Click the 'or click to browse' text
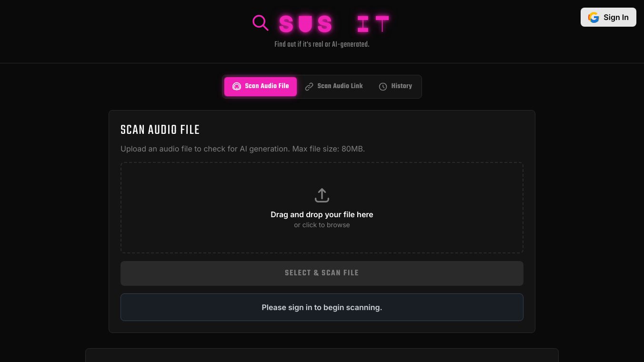 pos(322,225)
